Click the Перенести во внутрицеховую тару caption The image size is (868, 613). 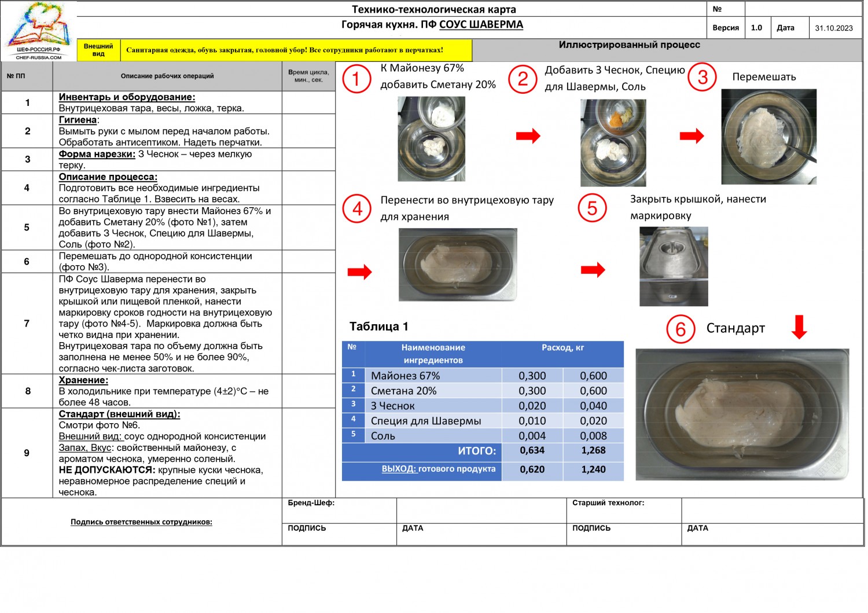(467, 208)
